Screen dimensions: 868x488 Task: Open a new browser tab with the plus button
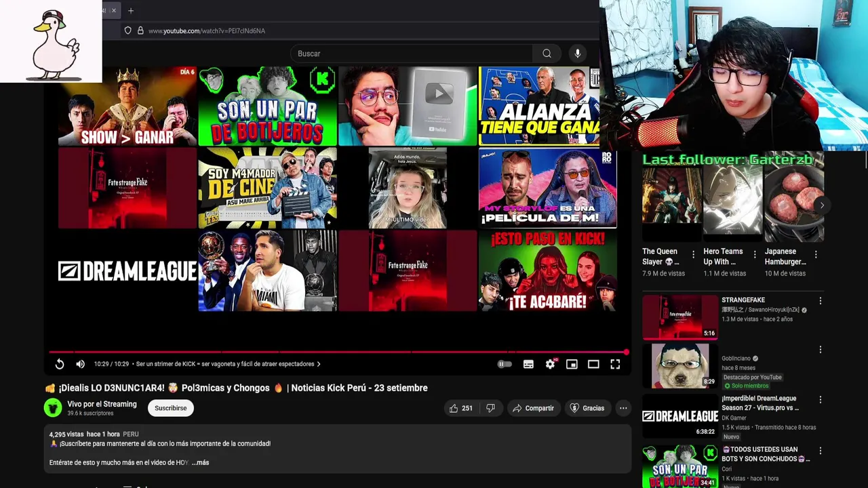[131, 10]
